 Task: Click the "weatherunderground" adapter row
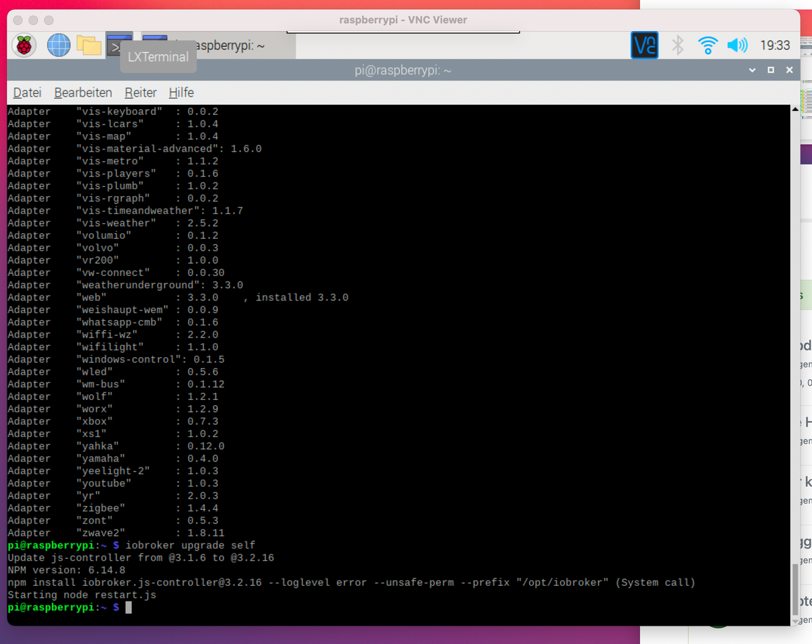(125, 285)
